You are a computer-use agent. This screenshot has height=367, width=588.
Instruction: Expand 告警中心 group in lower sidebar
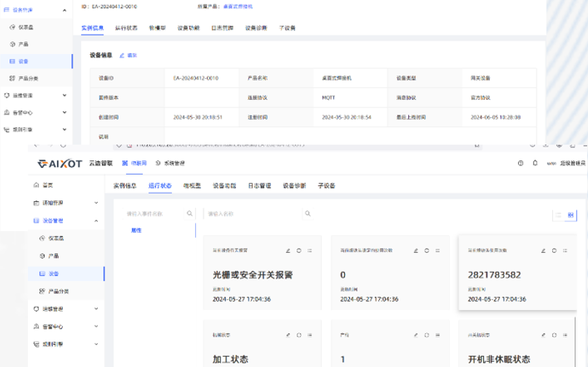(x=96, y=327)
